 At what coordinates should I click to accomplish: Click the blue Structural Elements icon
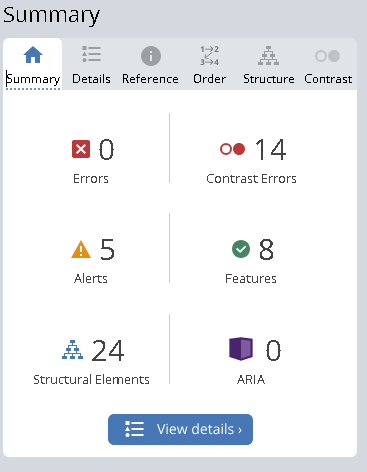point(72,350)
